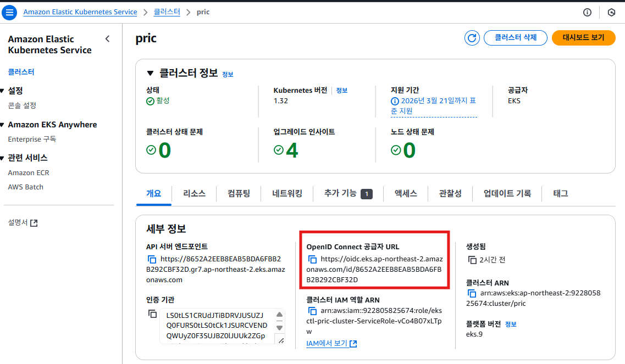Click the 대시보드 보기 button

[584, 38]
